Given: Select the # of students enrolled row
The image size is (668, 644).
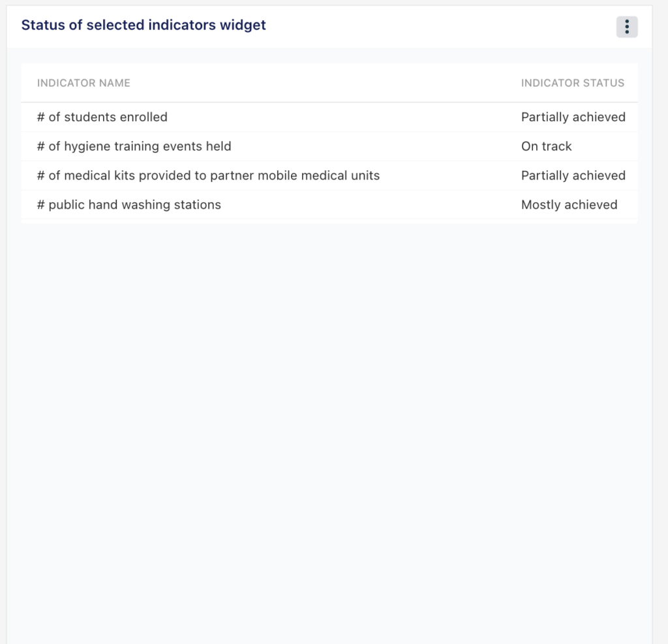Looking at the screenshot, I should pos(329,117).
